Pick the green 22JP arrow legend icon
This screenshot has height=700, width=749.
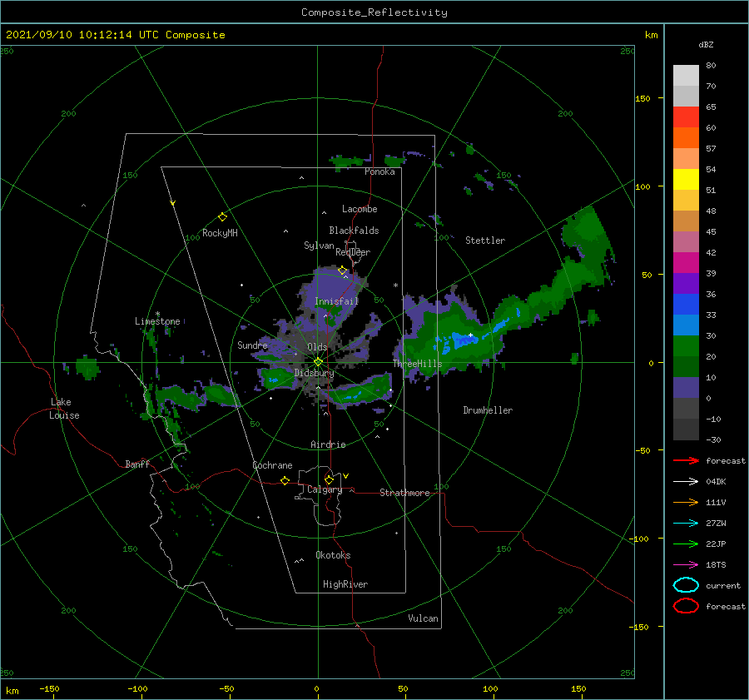(686, 544)
